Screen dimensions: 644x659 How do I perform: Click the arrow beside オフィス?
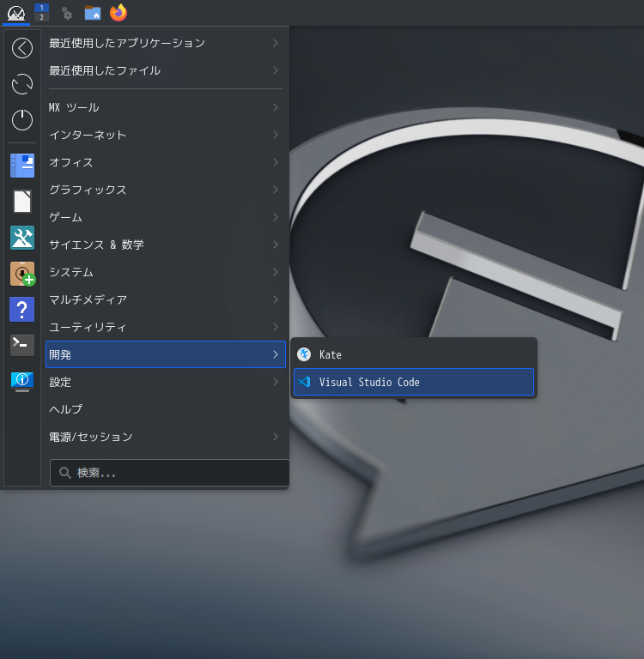click(x=276, y=162)
